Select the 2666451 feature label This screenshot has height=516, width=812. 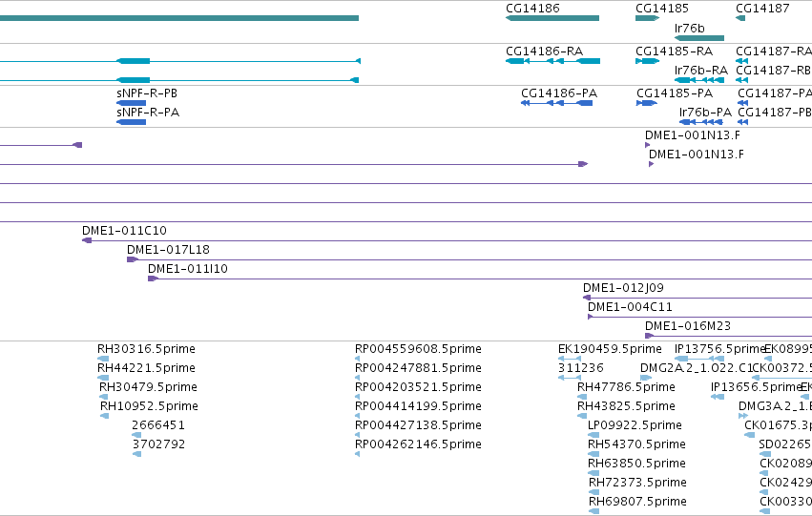point(158,425)
